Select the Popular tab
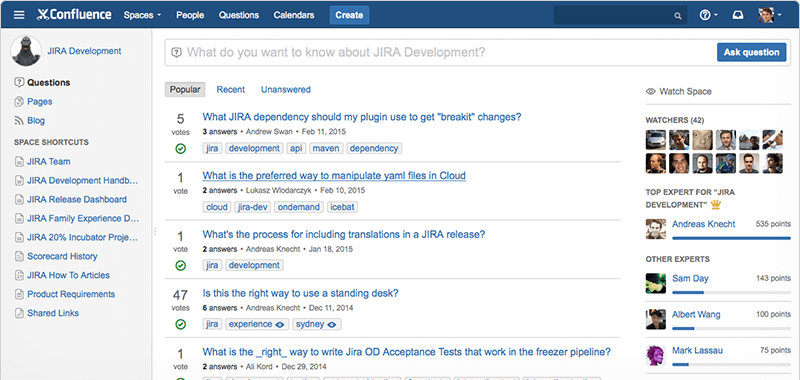800x380 pixels. tap(185, 89)
